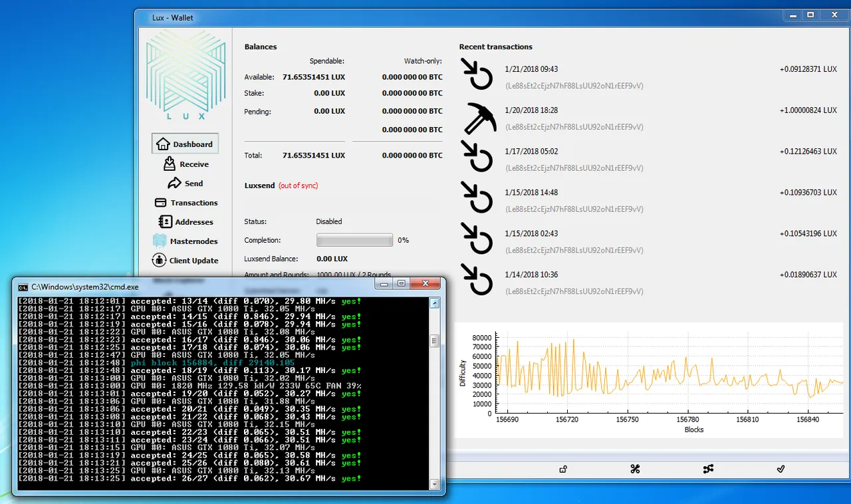
Task: Open the Addresses page in sidebar
Action: [185, 222]
